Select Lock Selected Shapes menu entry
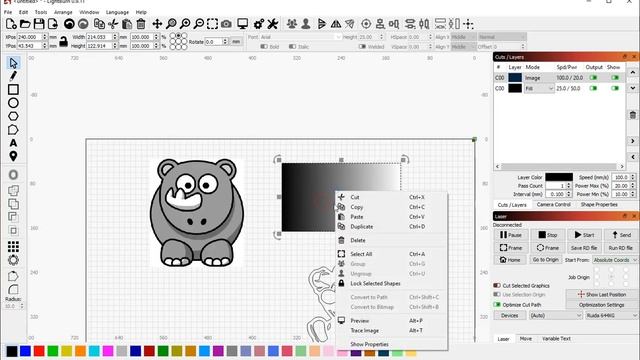The image size is (640, 360). (375, 283)
